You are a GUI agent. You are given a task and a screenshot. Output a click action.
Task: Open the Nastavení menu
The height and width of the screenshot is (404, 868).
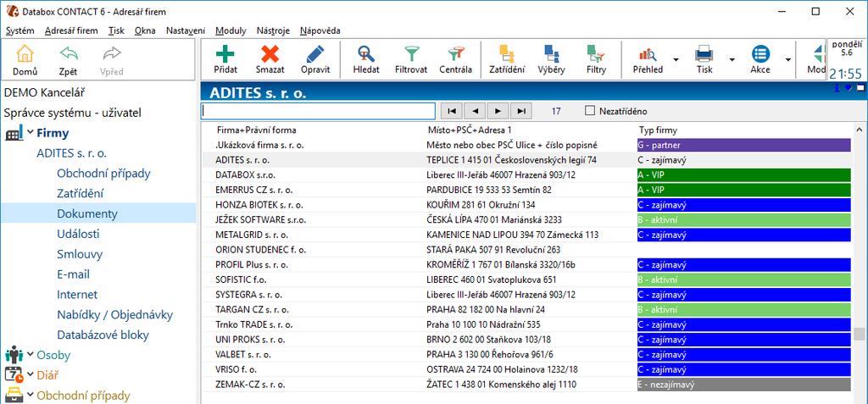(x=186, y=31)
